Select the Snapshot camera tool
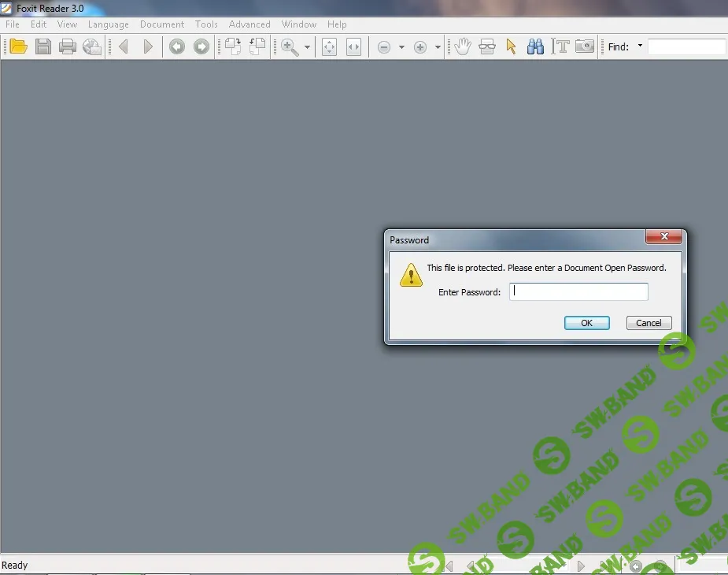Image resolution: width=728 pixels, height=575 pixels. 584,47
